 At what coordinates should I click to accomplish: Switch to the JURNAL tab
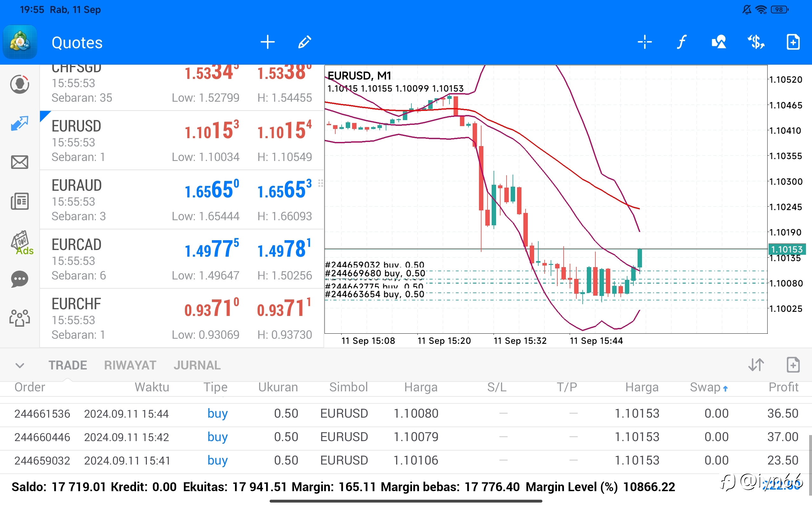tap(197, 365)
